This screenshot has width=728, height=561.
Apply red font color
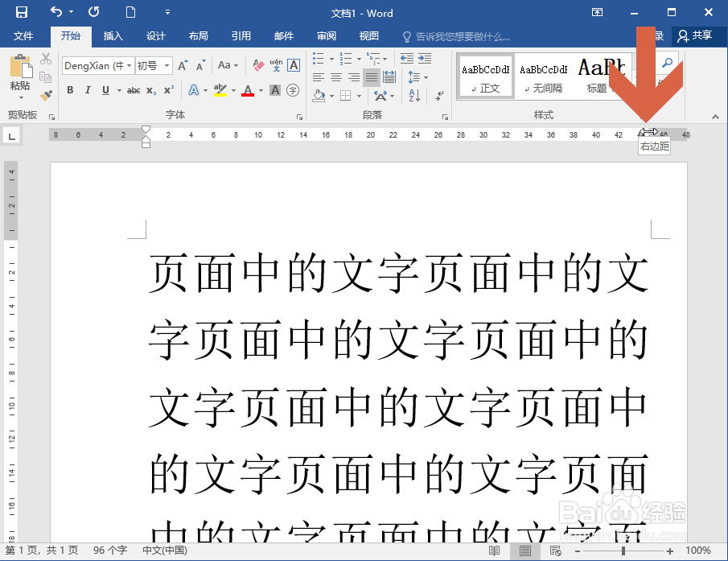[x=248, y=90]
